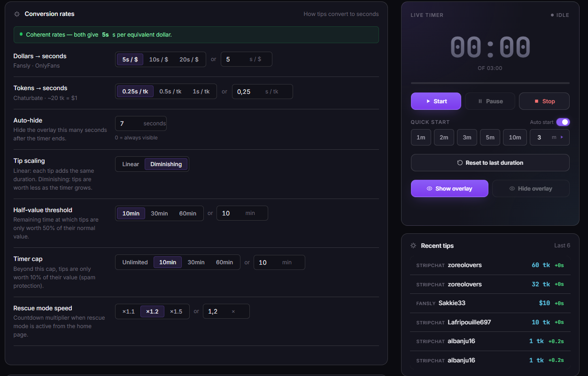This screenshot has height=376, width=588.
Task: Click the eye icon on Show overlay
Action: point(429,189)
